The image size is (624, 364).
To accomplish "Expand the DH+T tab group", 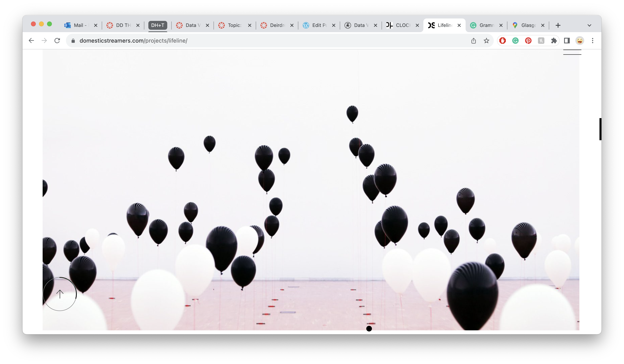I will point(158,25).
